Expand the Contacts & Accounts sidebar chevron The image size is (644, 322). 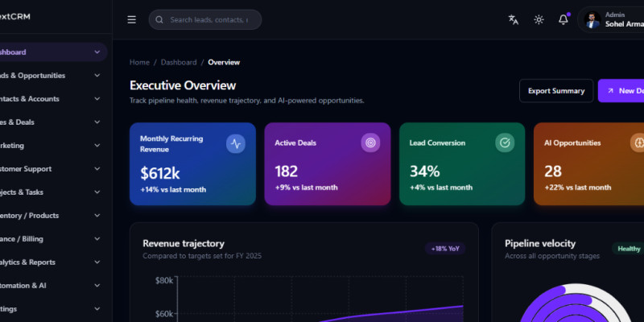pyautogui.click(x=97, y=99)
